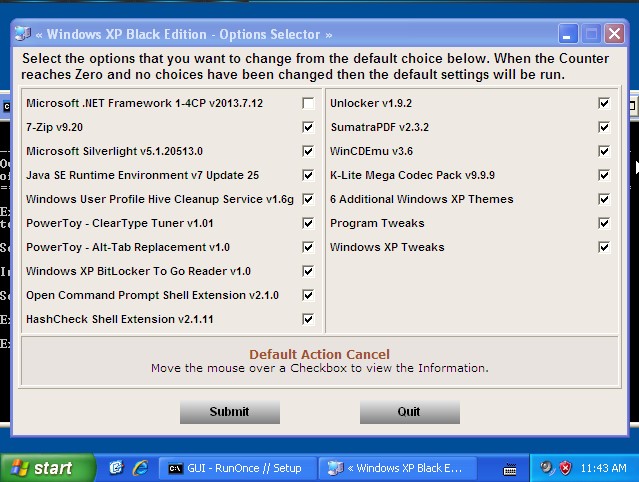Uncheck HashCheck Shell Extension v2.1.11
This screenshot has height=482, width=639.
pyautogui.click(x=308, y=319)
